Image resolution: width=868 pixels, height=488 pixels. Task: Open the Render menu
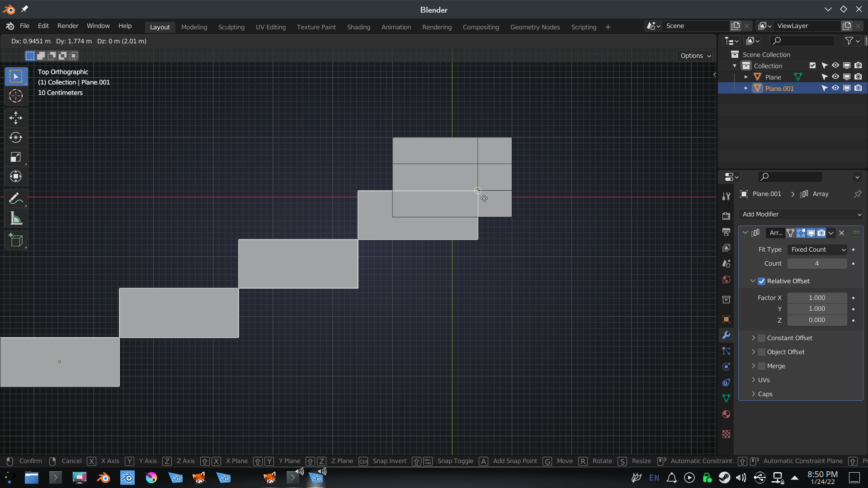(68, 26)
